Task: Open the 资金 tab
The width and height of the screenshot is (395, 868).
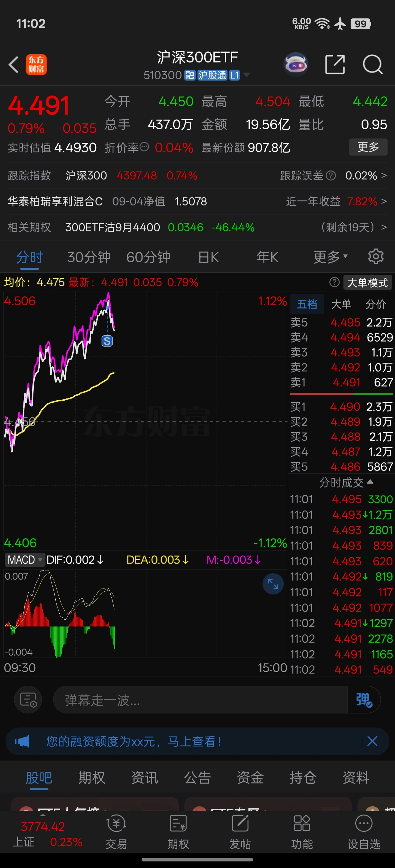Action: 250,777
